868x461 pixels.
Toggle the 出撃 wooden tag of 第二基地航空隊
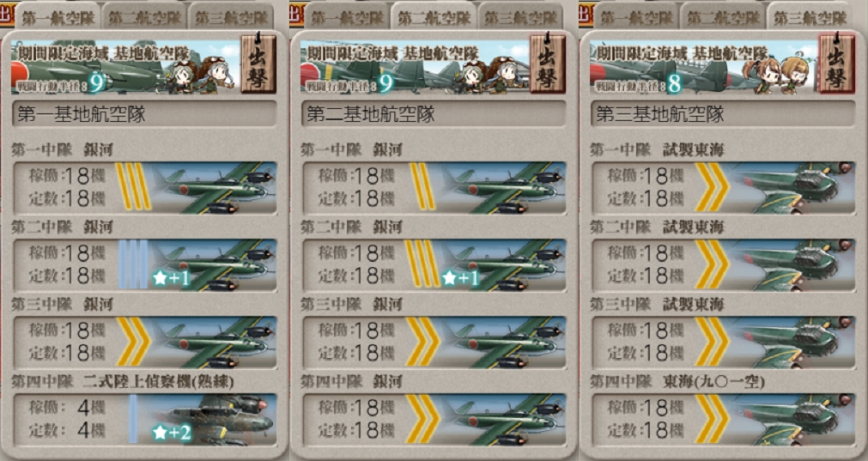(548, 63)
